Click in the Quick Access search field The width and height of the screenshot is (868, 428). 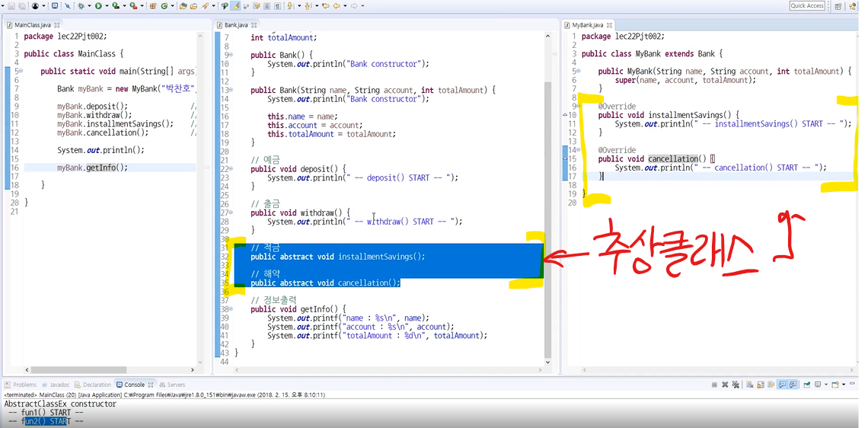click(x=807, y=5)
